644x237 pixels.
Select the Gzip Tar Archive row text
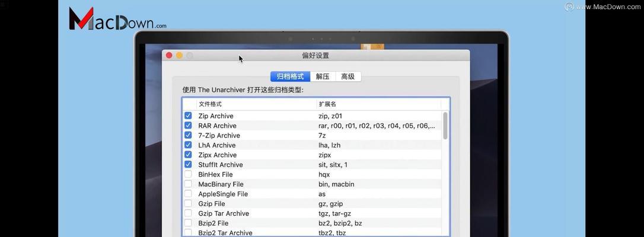click(x=224, y=214)
